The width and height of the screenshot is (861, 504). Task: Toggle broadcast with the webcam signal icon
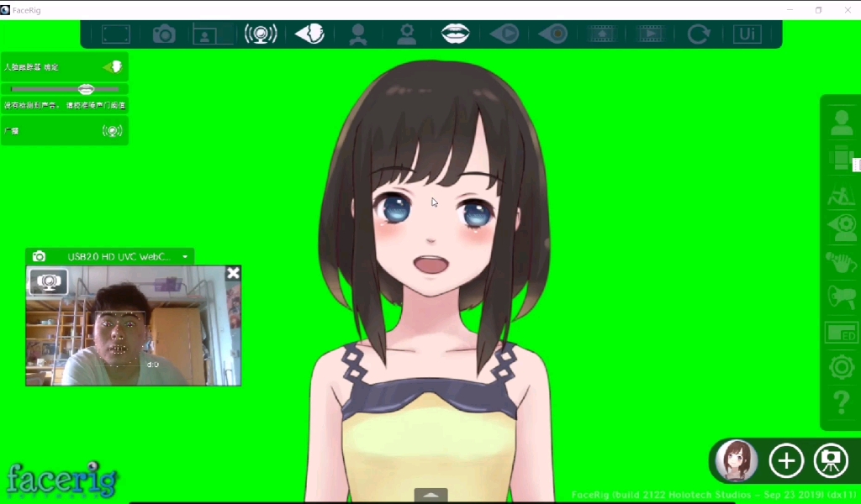(x=261, y=34)
